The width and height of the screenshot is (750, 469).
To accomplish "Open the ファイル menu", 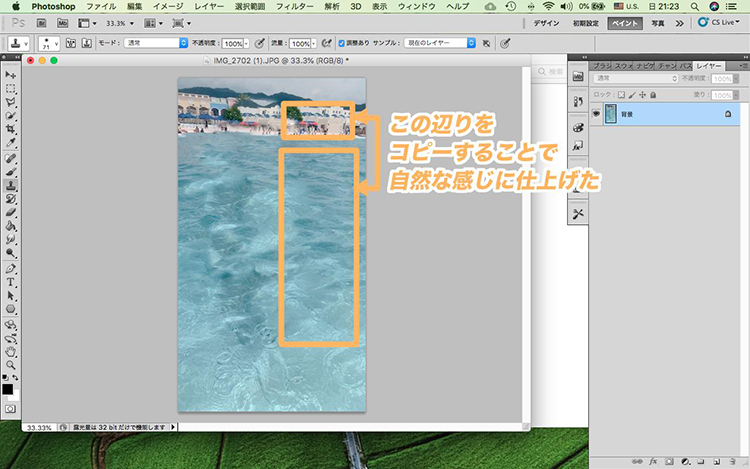I will (x=101, y=6).
